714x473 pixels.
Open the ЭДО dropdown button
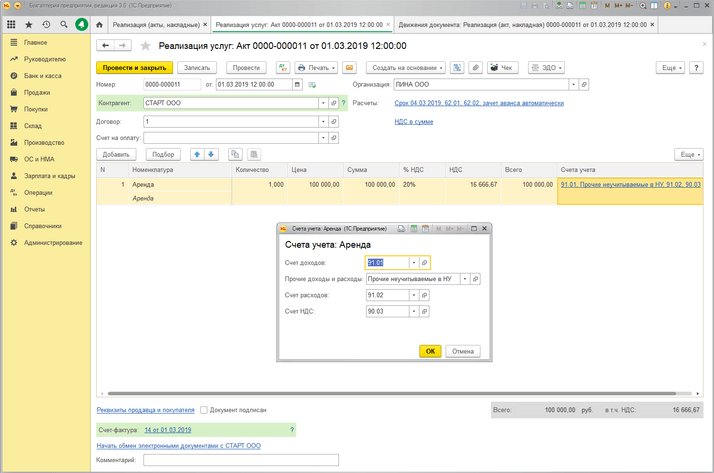click(546, 67)
